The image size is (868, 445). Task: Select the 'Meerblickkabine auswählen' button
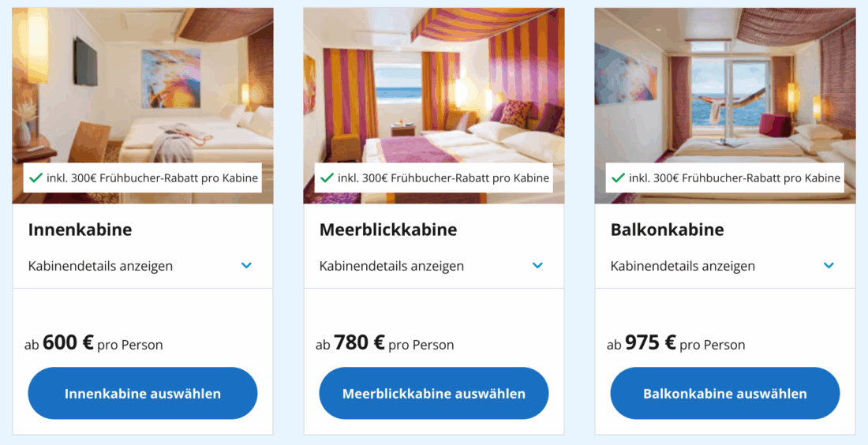[x=433, y=393]
